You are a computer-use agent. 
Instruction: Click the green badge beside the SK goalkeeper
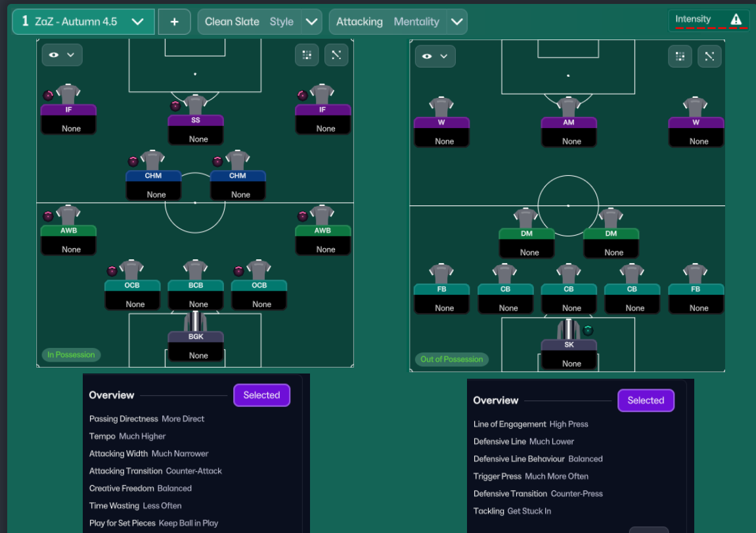[588, 331]
